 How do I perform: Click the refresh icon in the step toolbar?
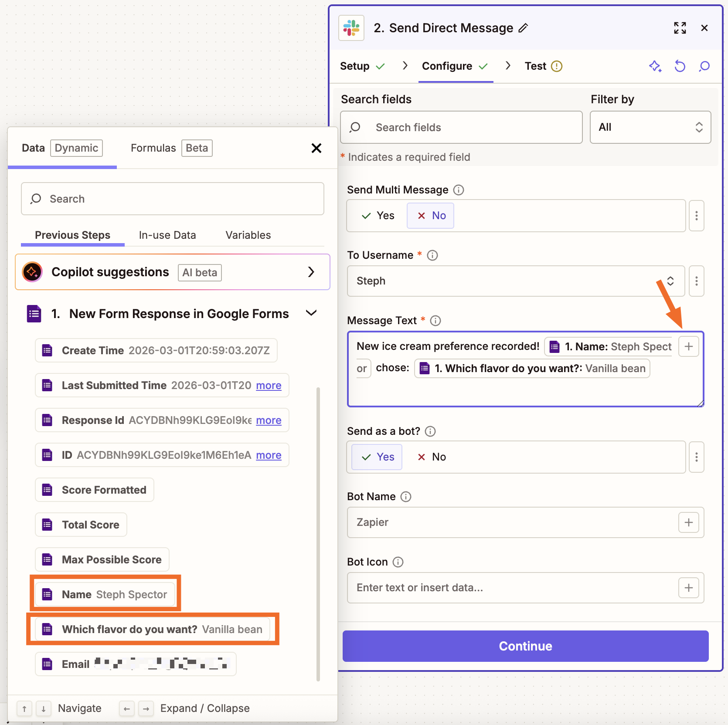pyautogui.click(x=680, y=66)
